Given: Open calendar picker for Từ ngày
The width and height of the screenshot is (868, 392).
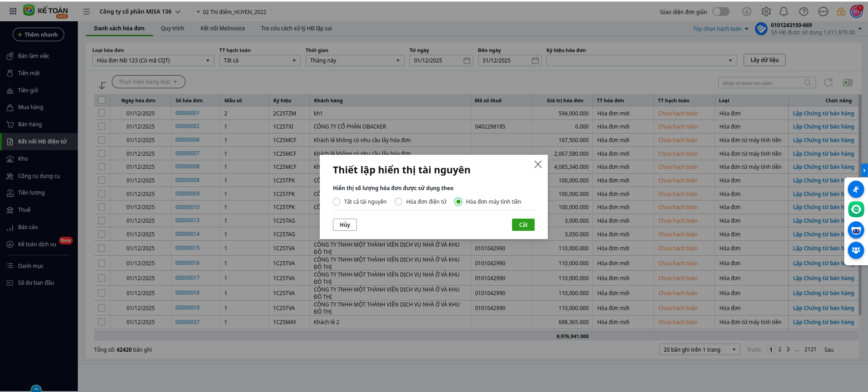Looking at the screenshot, I should 467,61.
